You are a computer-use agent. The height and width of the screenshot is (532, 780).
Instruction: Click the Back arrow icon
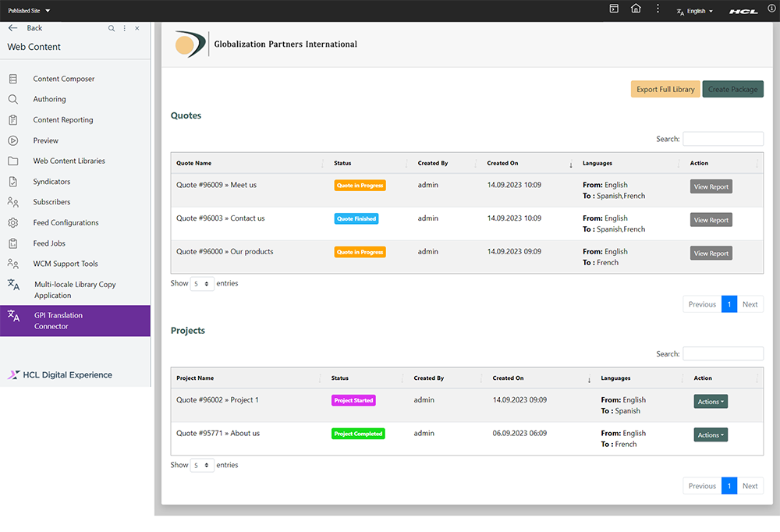13,28
